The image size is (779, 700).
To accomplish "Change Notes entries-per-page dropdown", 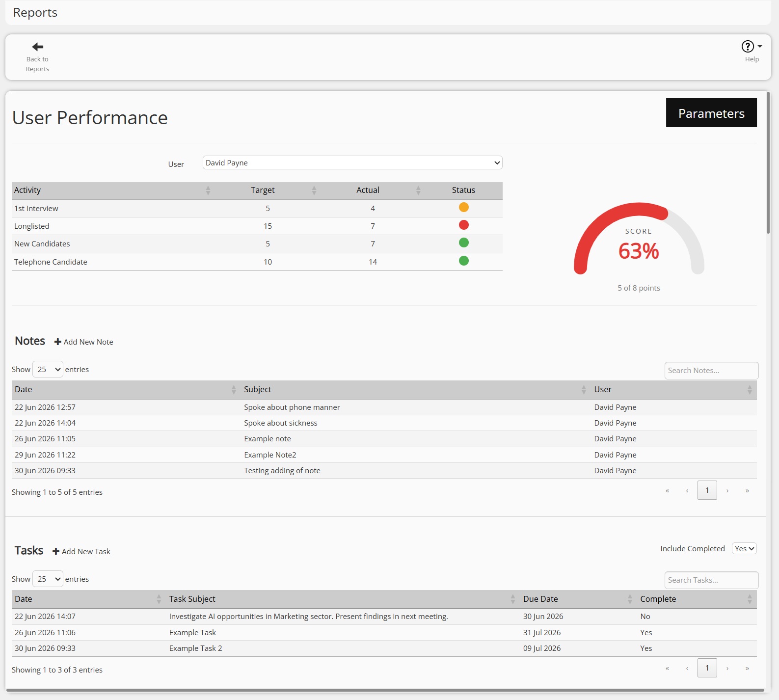I will click(x=48, y=369).
